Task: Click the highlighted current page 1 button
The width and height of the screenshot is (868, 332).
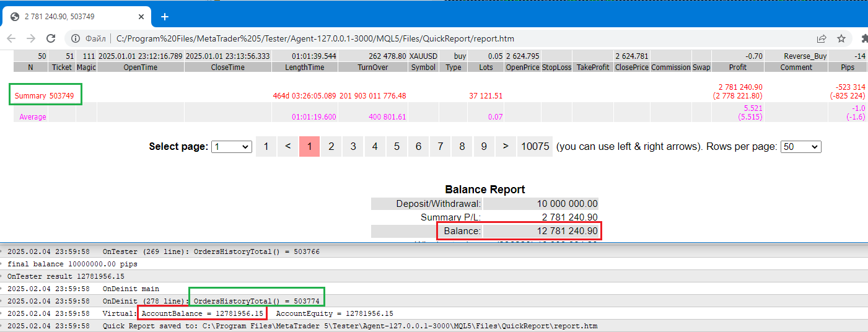Action: 309,146
